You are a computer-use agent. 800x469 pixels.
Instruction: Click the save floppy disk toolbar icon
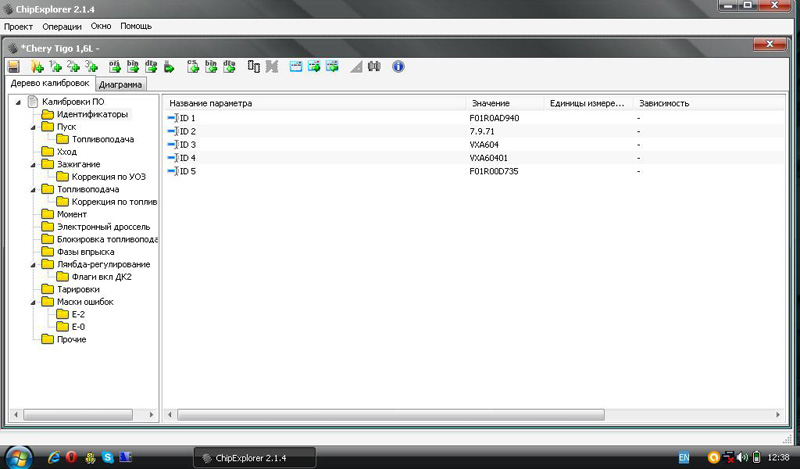14,67
